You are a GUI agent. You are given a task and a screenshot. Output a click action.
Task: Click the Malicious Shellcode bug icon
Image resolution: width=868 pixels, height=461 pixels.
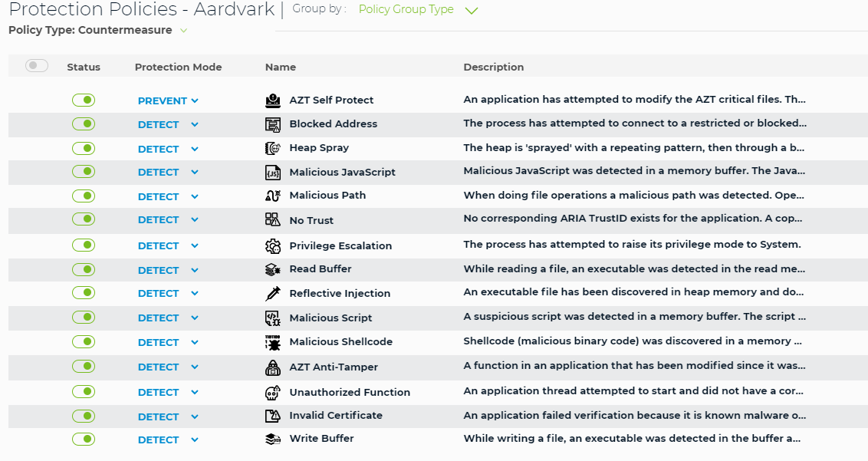point(273,342)
